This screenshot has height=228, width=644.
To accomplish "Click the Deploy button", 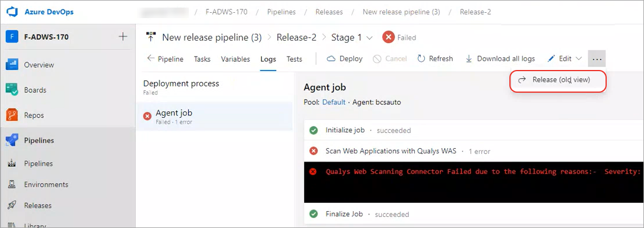I will point(344,59).
